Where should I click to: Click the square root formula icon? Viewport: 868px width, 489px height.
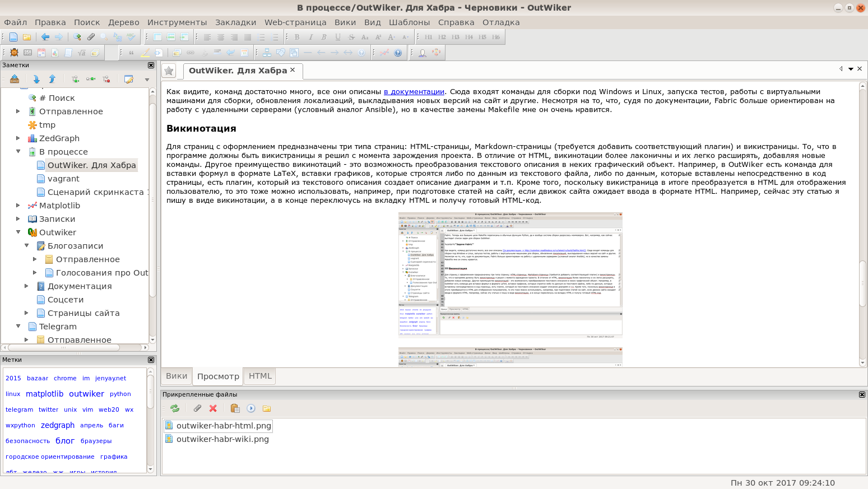[82, 53]
